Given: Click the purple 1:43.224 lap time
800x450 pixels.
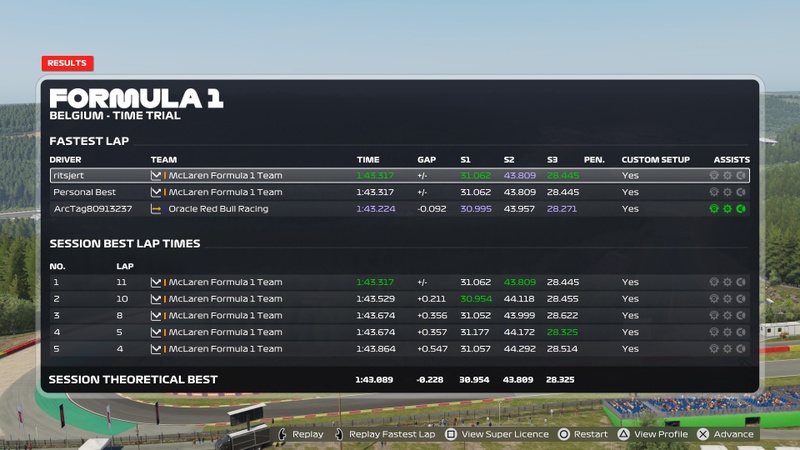Looking at the screenshot, I should click(376, 209).
